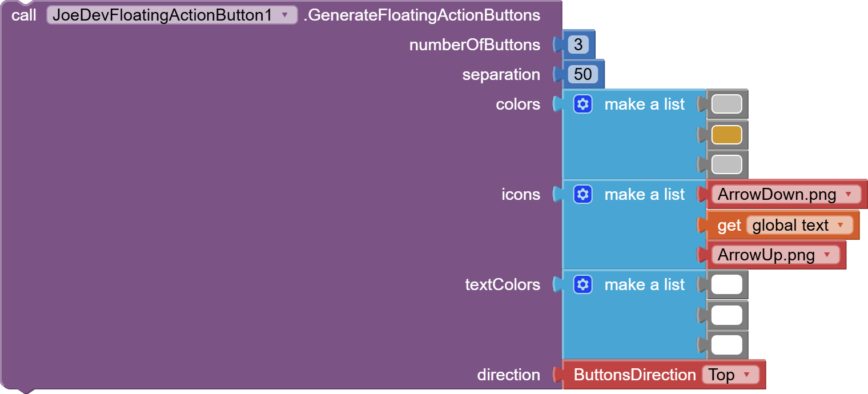The height and width of the screenshot is (394, 868).
Task: Click the gear icon on the icons list block
Action: [582, 194]
